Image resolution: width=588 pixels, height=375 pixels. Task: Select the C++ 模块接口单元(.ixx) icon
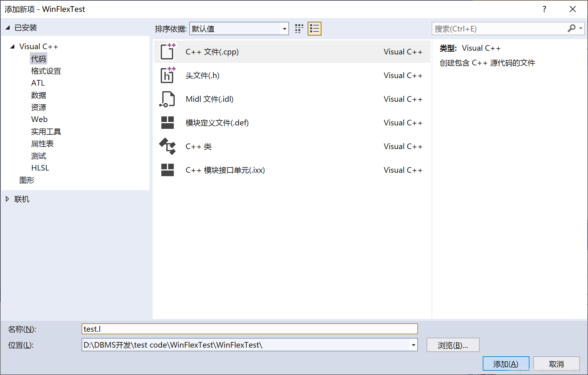click(168, 170)
